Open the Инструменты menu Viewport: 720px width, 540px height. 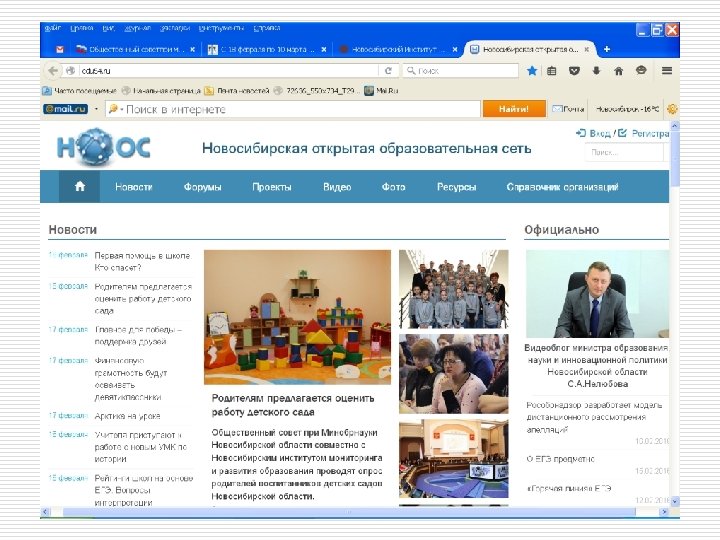coord(221,28)
